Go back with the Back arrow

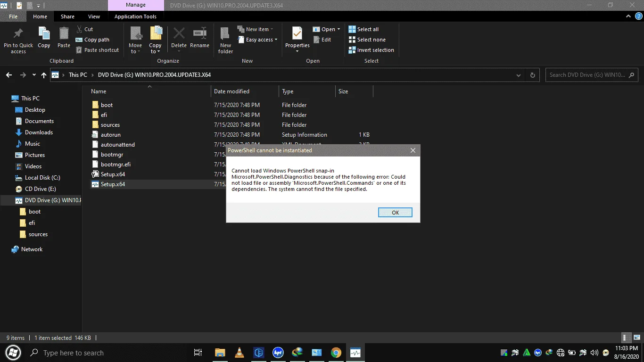tap(9, 75)
